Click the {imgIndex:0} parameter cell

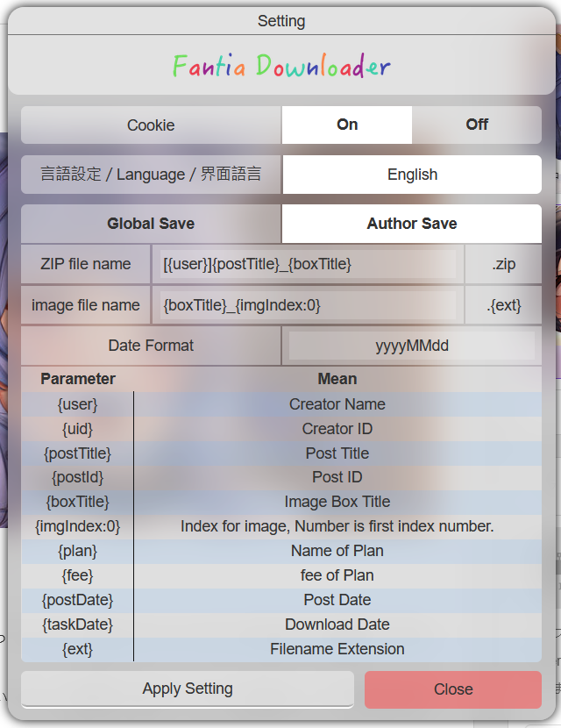tap(77, 526)
